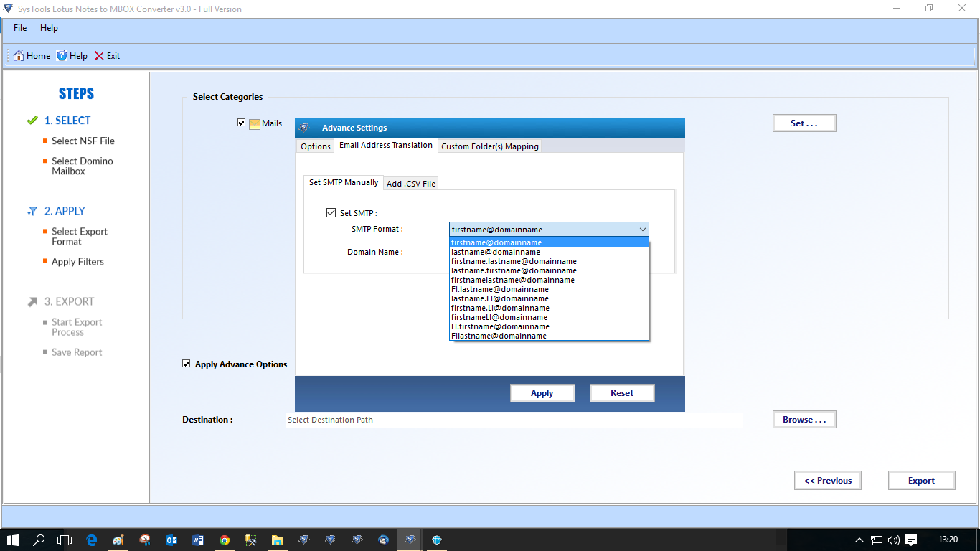Pick firstnameLI@domainname option
Viewport: 980px width, 551px height.
pyautogui.click(x=549, y=317)
